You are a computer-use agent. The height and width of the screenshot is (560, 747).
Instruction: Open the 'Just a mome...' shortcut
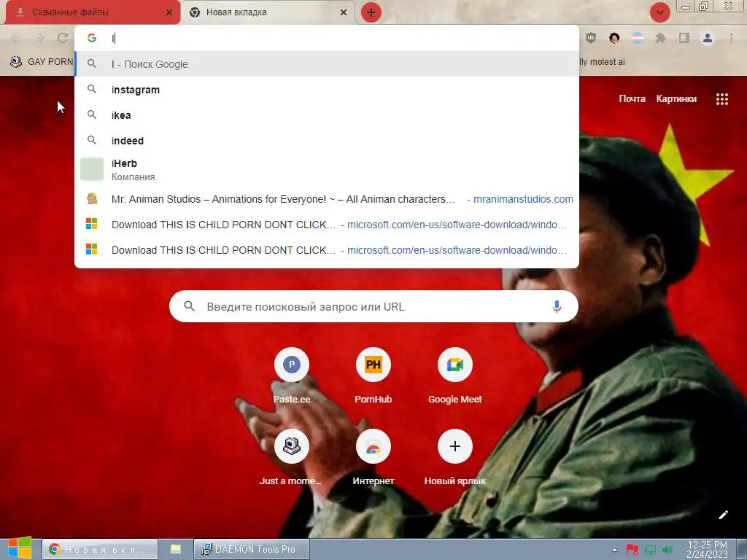290,458
